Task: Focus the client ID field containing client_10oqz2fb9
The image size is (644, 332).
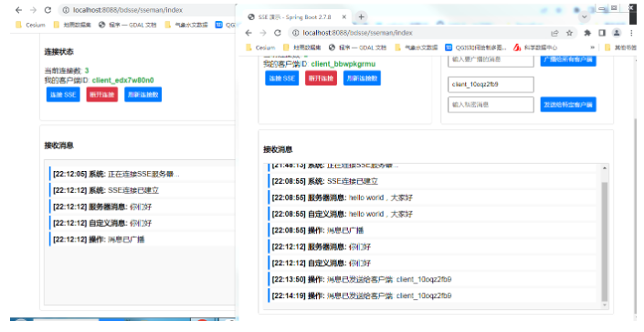Action: (x=491, y=84)
